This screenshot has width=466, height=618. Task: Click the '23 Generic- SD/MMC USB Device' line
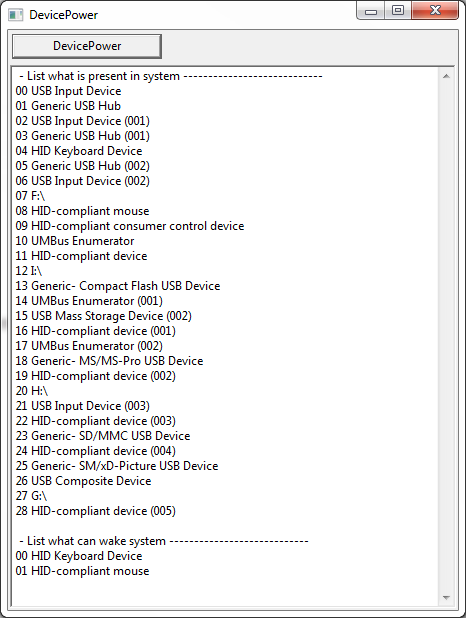(103, 436)
